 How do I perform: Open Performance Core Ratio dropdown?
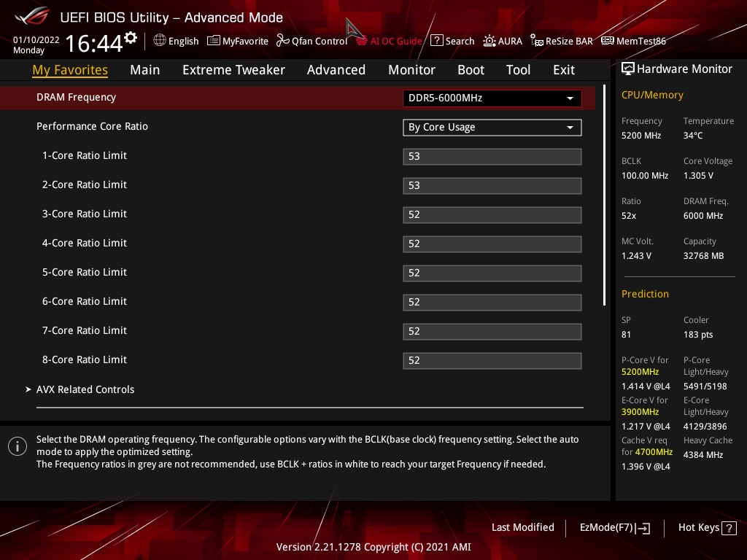coord(492,127)
